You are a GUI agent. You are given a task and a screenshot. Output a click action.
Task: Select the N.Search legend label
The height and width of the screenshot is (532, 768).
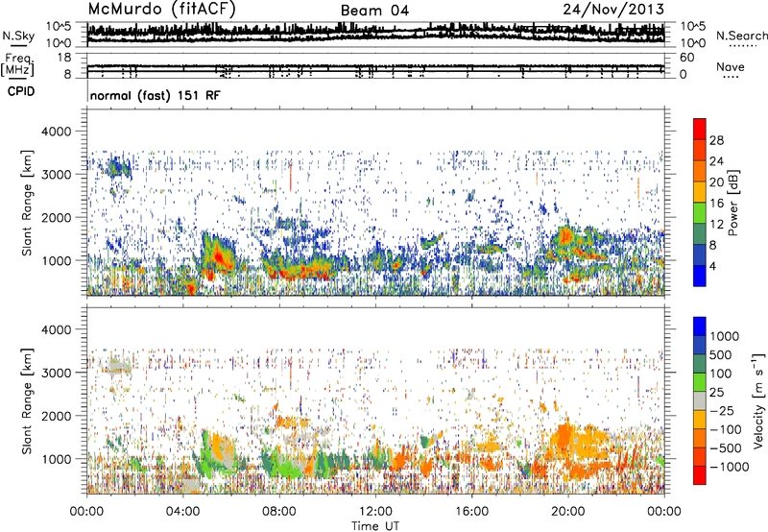point(741,36)
